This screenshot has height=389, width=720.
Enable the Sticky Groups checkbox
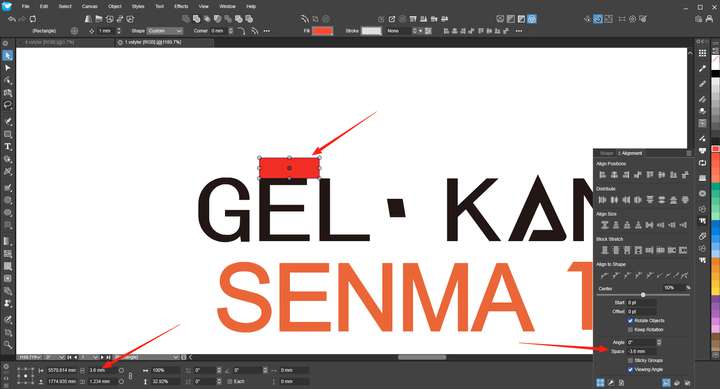[x=630, y=361]
